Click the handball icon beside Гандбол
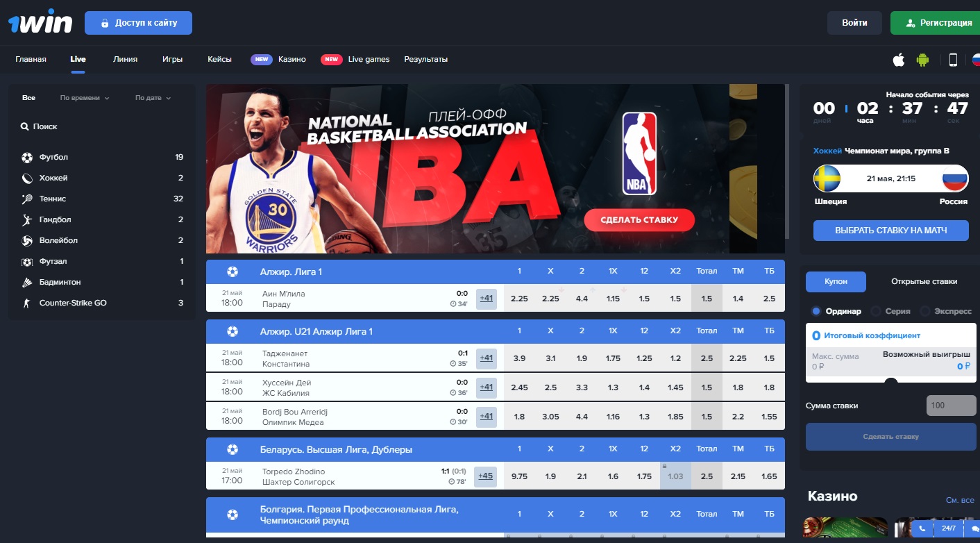The height and width of the screenshot is (543, 980). point(27,220)
